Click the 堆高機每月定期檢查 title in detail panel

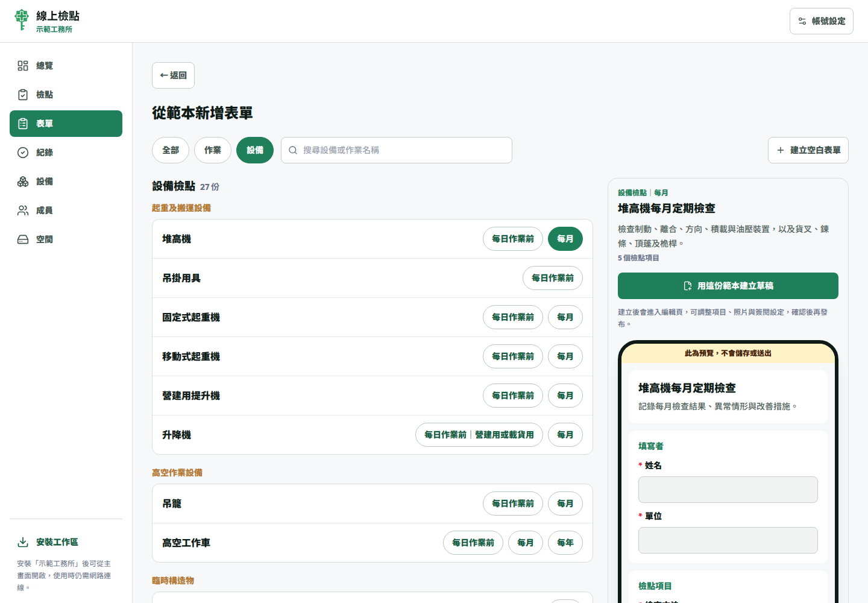(667, 209)
